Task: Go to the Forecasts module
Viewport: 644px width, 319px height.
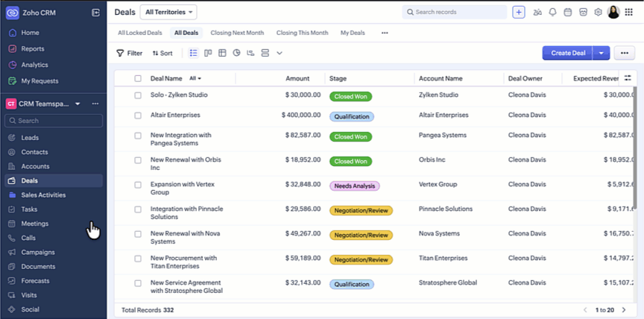Action: 35,281
